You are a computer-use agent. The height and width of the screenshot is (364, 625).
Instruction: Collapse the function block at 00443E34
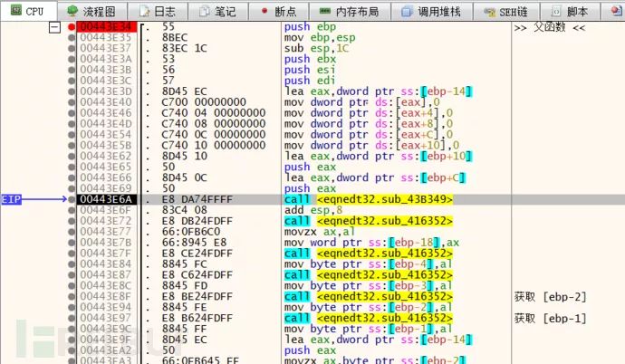point(54,27)
